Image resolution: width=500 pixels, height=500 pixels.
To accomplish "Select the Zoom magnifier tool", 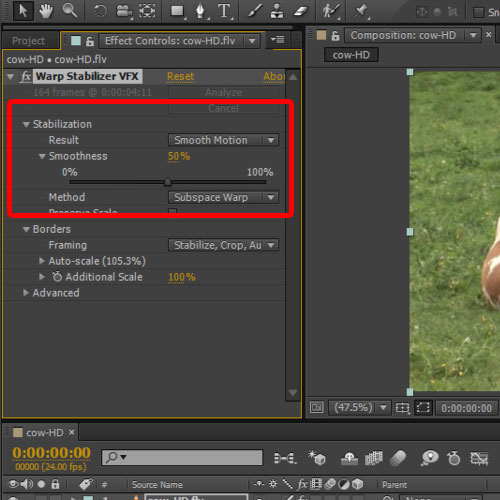I will click(x=70, y=11).
